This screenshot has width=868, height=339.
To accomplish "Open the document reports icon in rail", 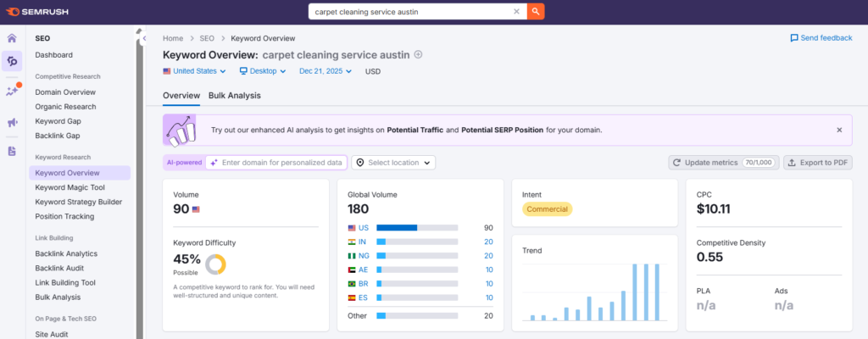I will [12, 151].
